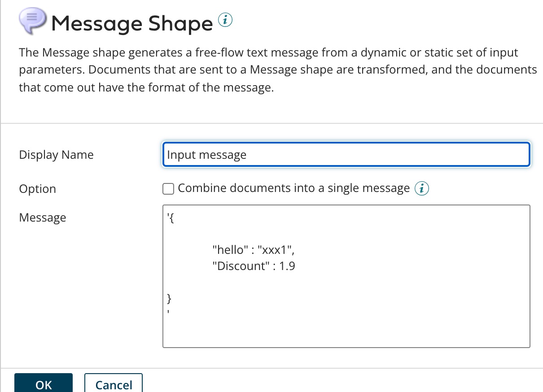Click the opening brace line in Message
The image size is (543, 392).
pyautogui.click(x=171, y=218)
